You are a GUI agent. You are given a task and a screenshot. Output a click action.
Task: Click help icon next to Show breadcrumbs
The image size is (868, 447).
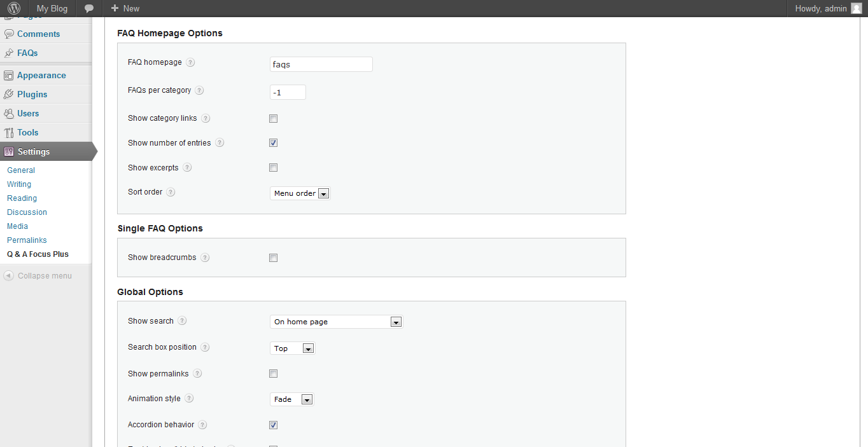[x=205, y=258]
